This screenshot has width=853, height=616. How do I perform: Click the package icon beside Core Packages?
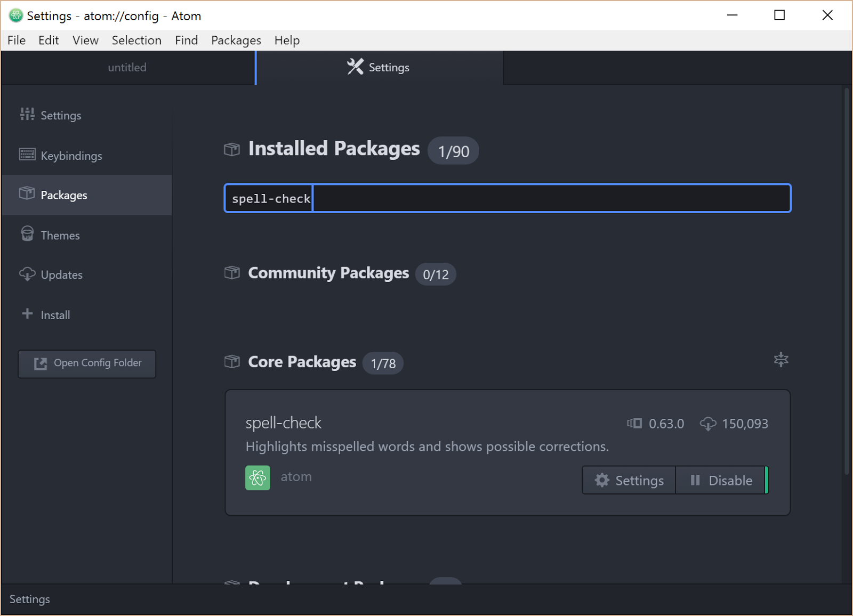coord(232,362)
